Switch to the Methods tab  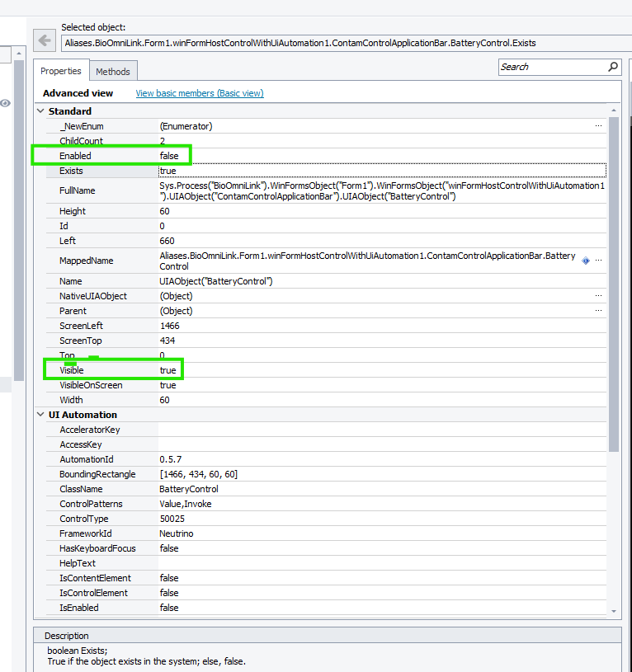point(112,72)
